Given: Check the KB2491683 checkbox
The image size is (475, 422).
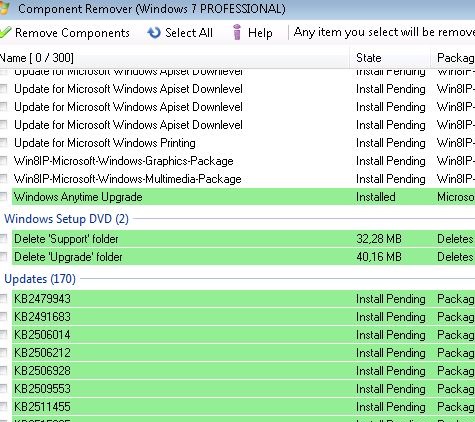Looking at the screenshot, I should (3, 317).
